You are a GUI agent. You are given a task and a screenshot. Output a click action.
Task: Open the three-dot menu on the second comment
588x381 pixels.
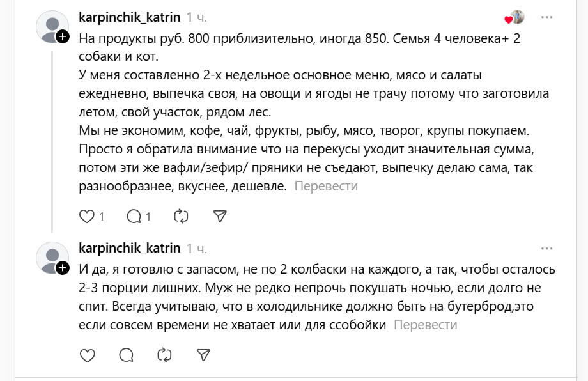click(547, 248)
